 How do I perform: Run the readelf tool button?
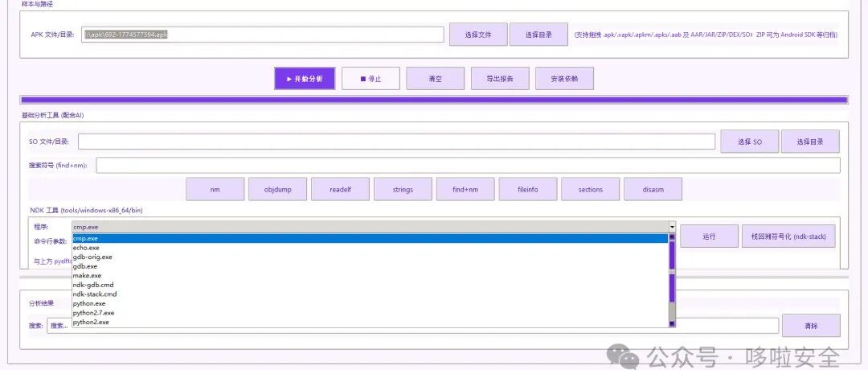click(x=340, y=190)
